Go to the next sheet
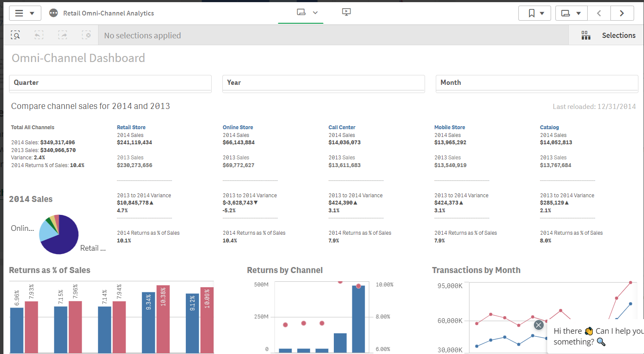Screen dimensions: 644x354 coord(622,13)
